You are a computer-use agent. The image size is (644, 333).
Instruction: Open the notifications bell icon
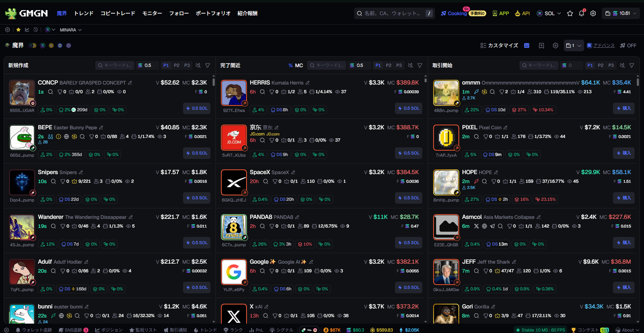(x=582, y=13)
